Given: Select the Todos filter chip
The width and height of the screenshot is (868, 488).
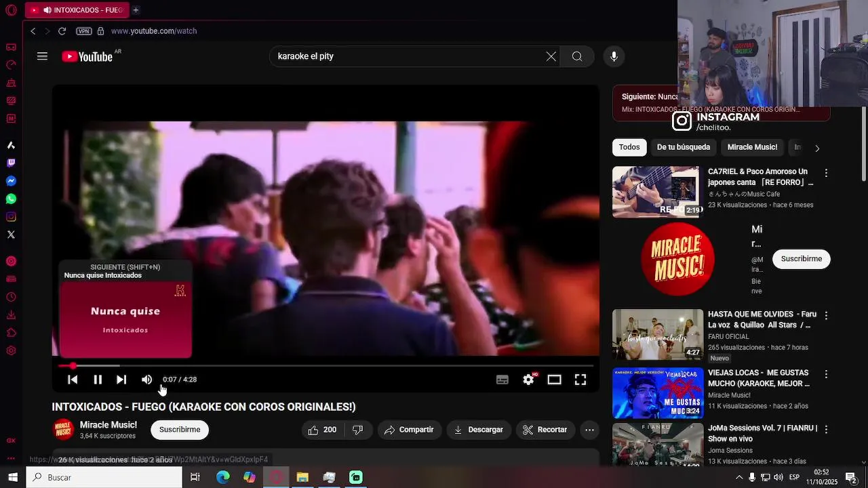Looking at the screenshot, I should click(629, 147).
